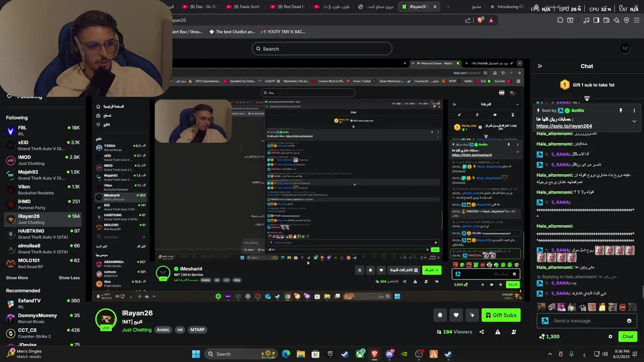Open MOLO101 channel in sidebar
The image size is (644, 362).
pyautogui.click(x=43, y=263)
